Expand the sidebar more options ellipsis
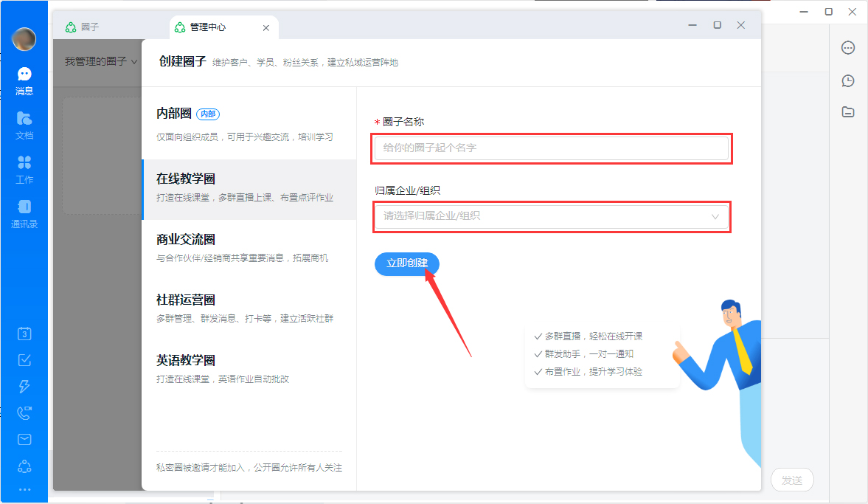Image resolution: width=868 pixels, height=504 pixels. 24,489
